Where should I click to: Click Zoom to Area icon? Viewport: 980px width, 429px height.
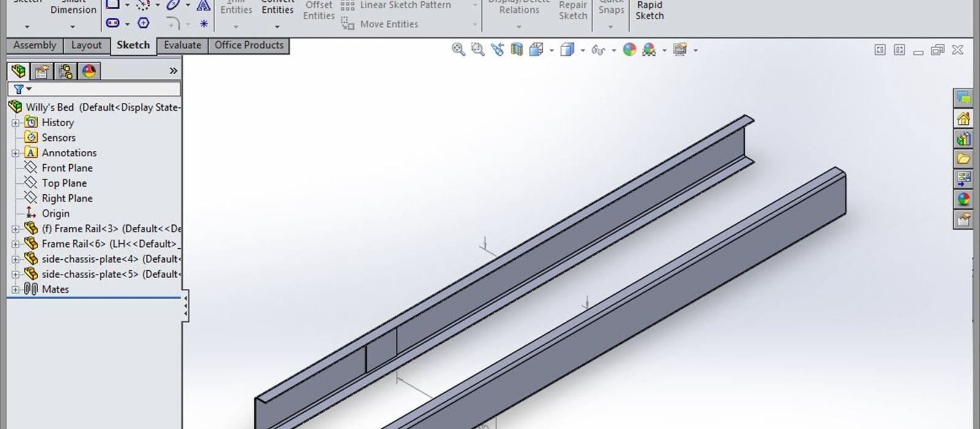point(478,50)
